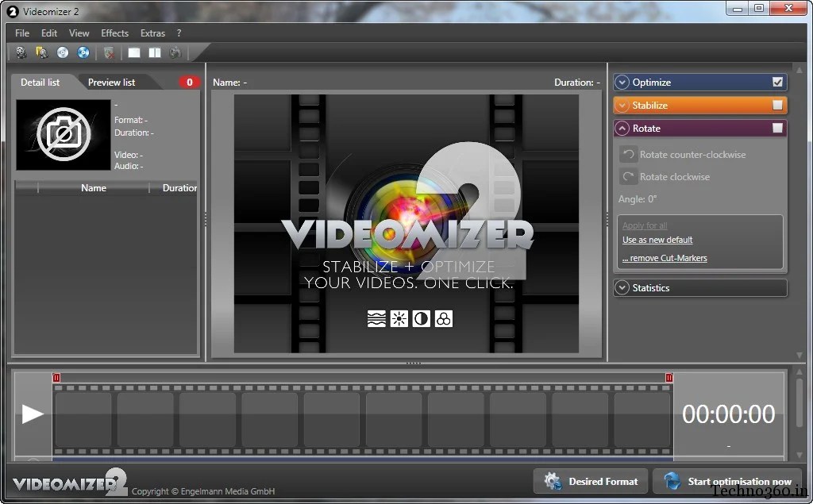Open the Effects menu
Screen dimensions: 813x504
[114, 33]
